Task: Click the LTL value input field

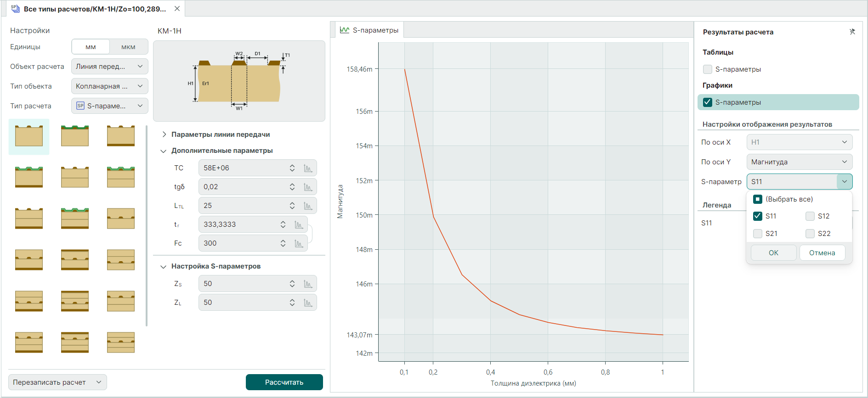Action: click(x=244, y=206)
